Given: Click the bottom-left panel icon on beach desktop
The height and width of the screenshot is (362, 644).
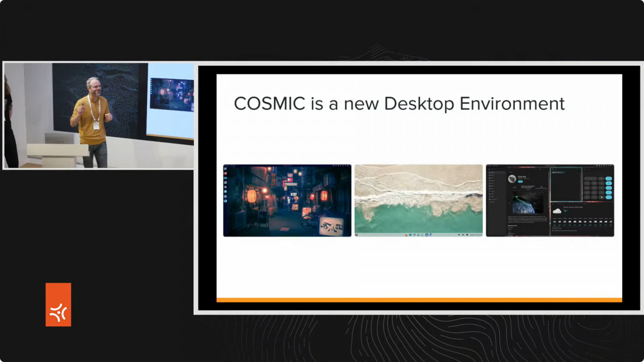Looking at the screenshot, I should pos(357,235).
